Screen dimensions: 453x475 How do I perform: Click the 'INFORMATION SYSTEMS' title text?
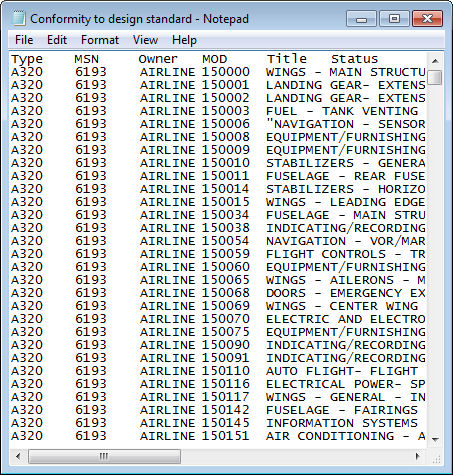pyautogui.click(x=342, y=423)
